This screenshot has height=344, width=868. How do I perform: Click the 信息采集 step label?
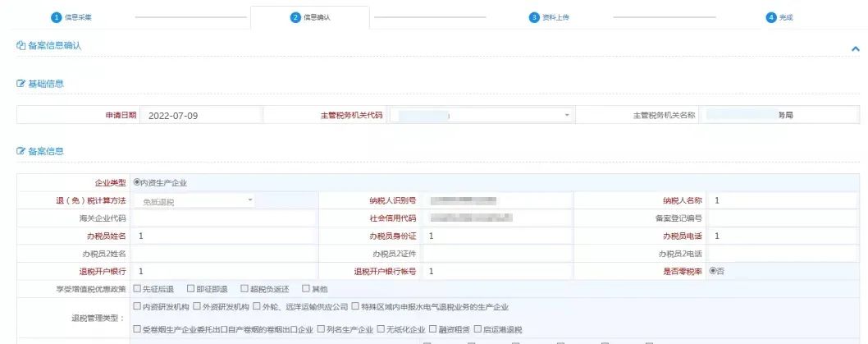click(78, 17)
